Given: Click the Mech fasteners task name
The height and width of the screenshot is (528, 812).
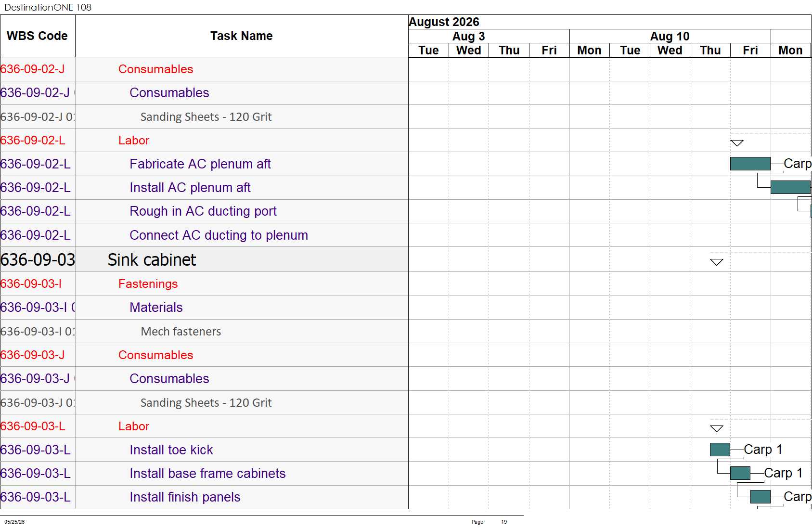Looking at the screenshot, I should tap(181, 332).
